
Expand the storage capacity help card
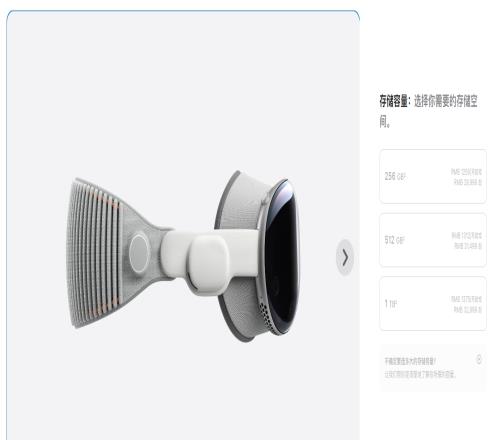coord(433,367)
